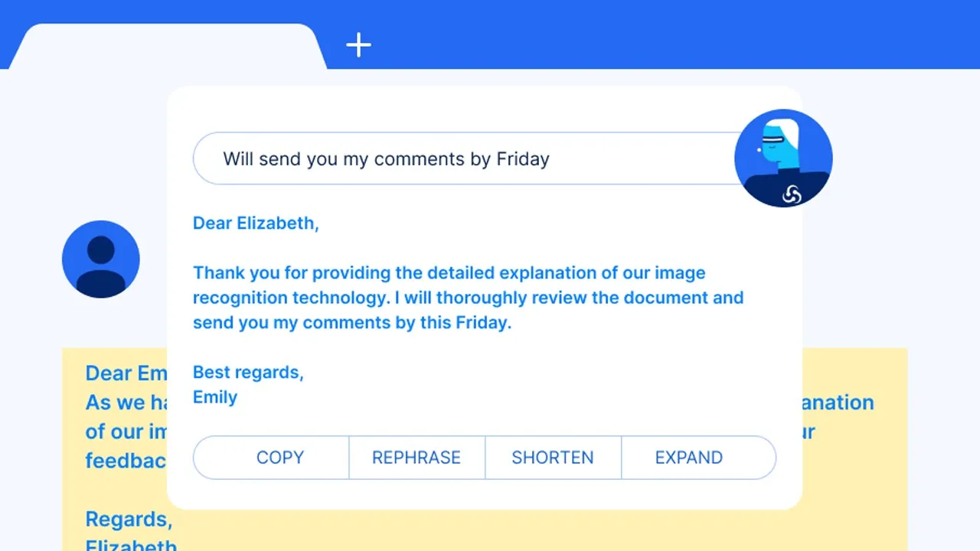Select the blank active browser tab

(x=168, y=47)
